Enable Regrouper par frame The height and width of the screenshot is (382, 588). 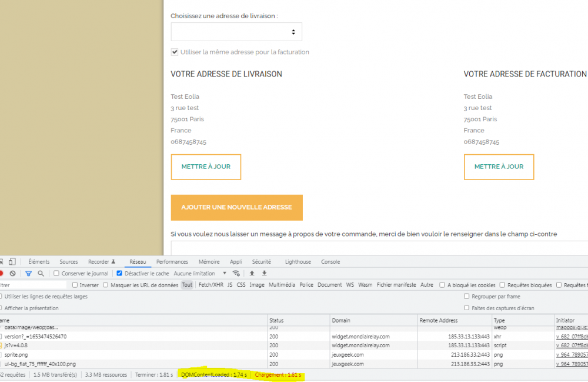[x=466, y=296]
